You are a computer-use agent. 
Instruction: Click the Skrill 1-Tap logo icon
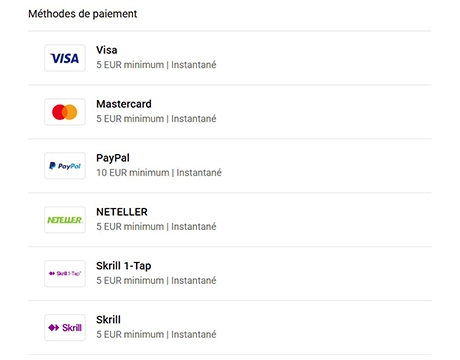tap(65, 274)
